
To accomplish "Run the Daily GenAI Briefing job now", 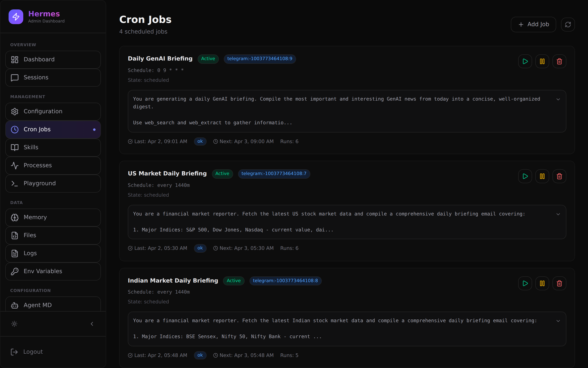I will [525, 61].
